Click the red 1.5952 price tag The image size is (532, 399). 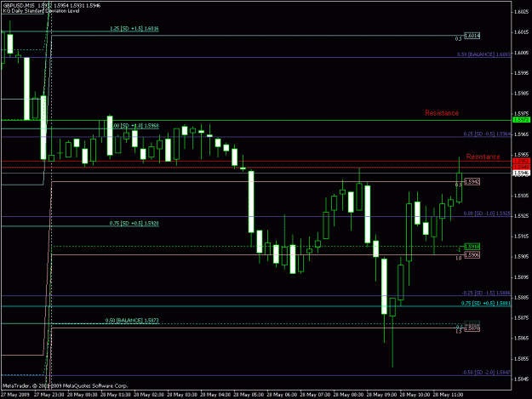[x=521, y=161]
